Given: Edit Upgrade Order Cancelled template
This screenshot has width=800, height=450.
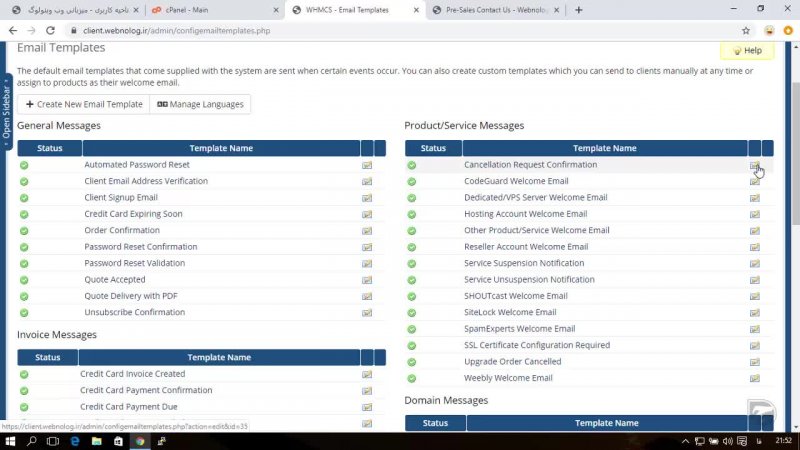Looking at the screenshot, I should (755, 362).
